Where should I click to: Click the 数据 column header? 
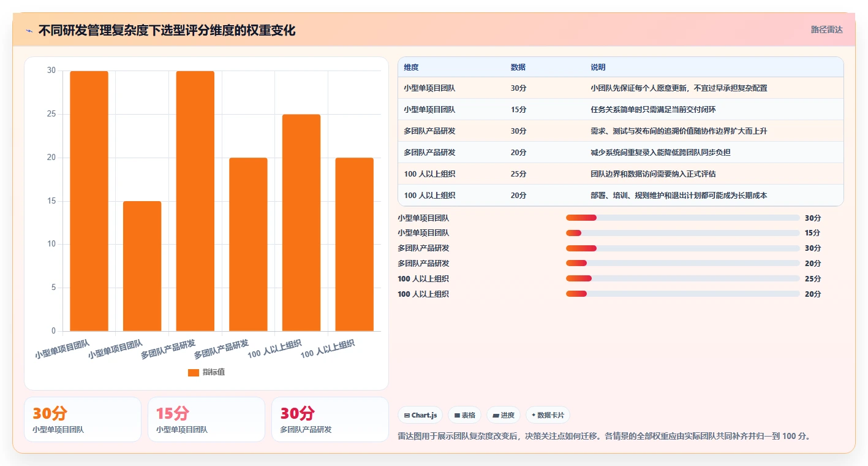coord(518,67)
